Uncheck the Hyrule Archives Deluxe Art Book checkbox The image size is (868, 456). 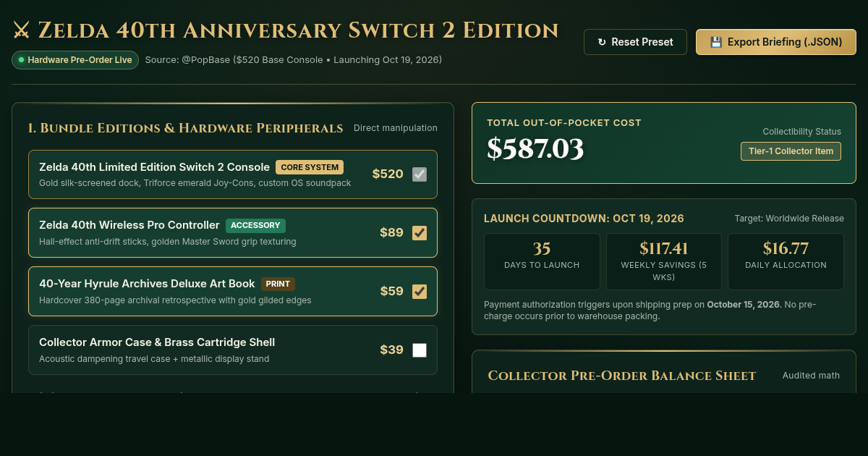(x=420, y=292)
